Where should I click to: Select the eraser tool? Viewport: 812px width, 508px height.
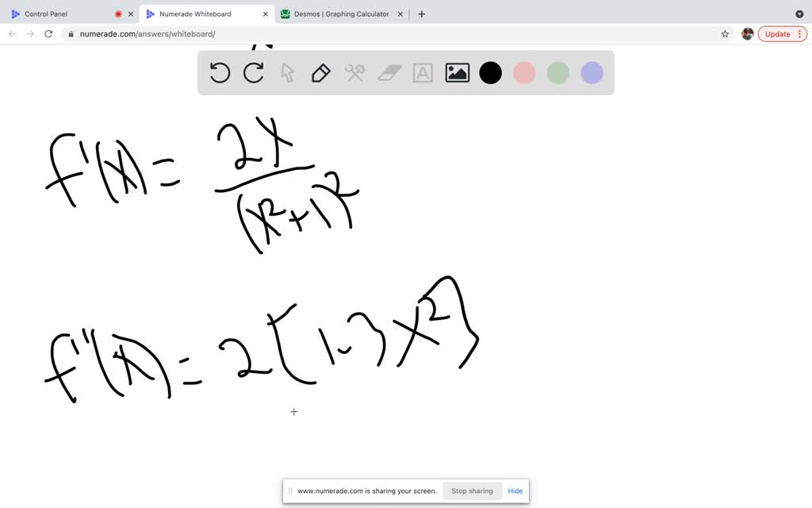click(x=388, y=72)
